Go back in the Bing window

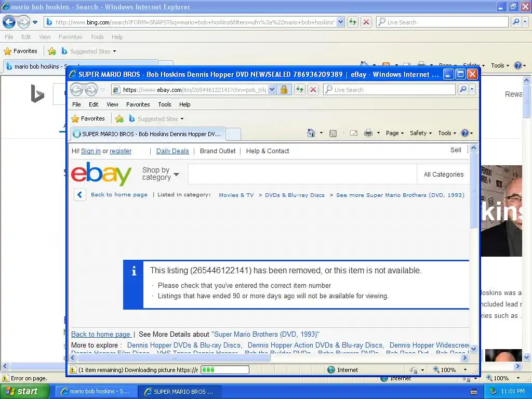pyautogui.click(x=9, y=22)
